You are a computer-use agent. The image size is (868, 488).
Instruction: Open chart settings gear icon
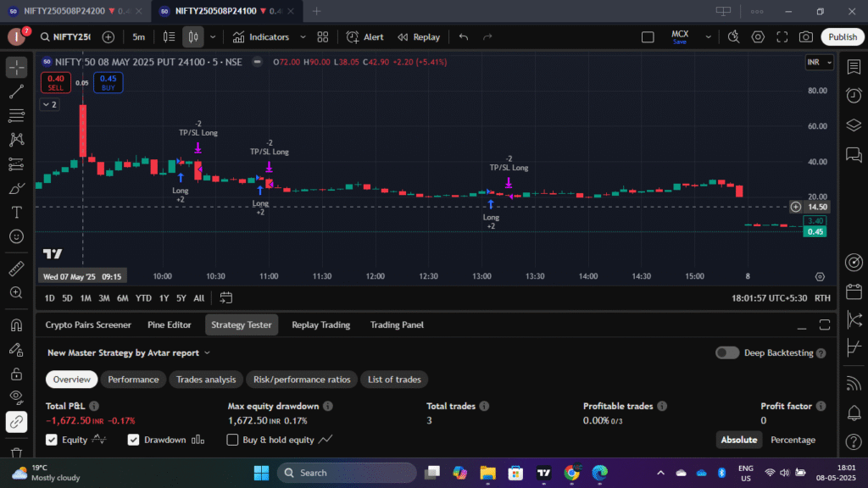tap(758, 37)
